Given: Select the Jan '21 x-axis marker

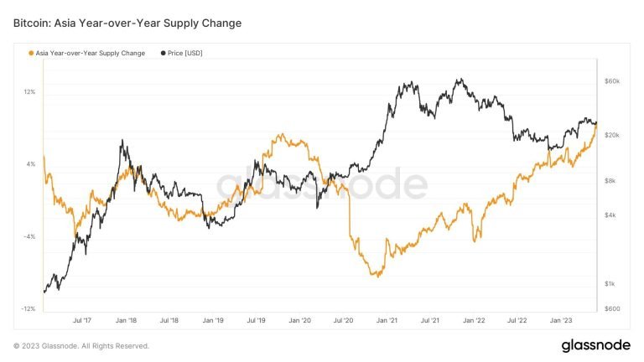Looking at the screenshot, I should click(387, 320).
